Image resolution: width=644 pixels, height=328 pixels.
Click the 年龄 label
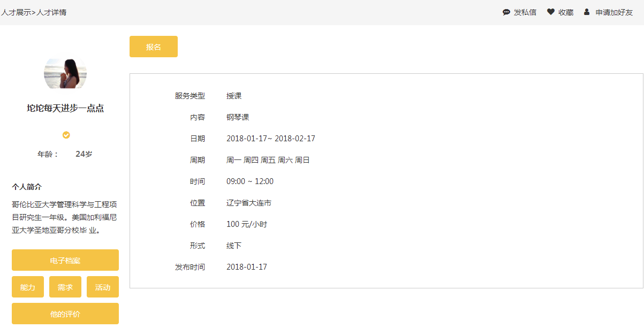48,154
